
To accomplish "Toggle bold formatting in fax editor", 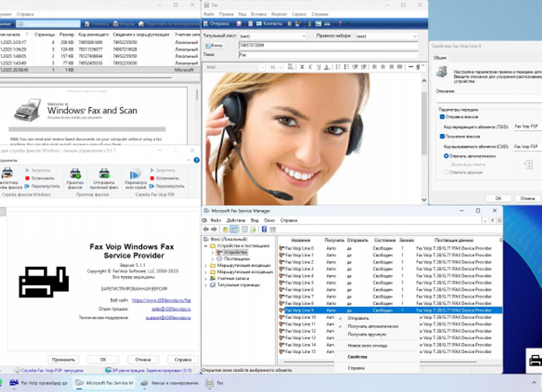I will pyautogui.click(x=302, y=67).
